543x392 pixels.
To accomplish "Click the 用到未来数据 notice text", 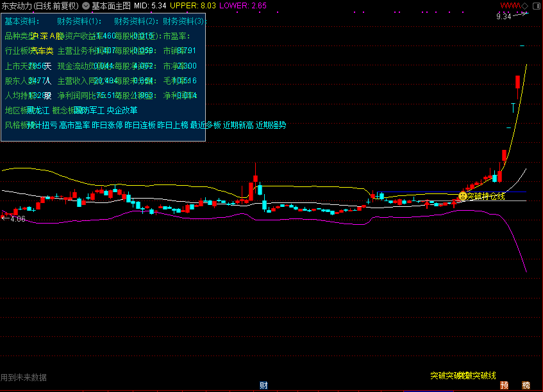I will pos(24,377).
